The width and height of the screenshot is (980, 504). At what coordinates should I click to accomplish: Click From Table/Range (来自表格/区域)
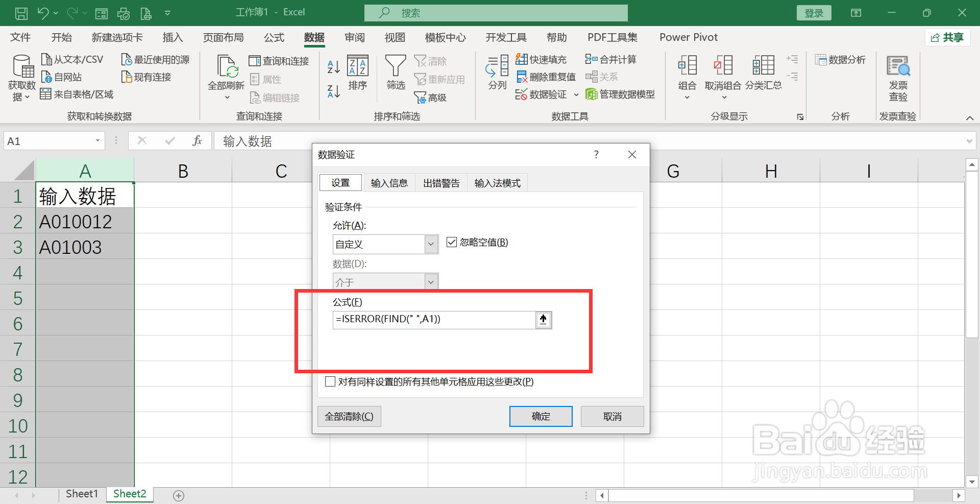point(77,94)
